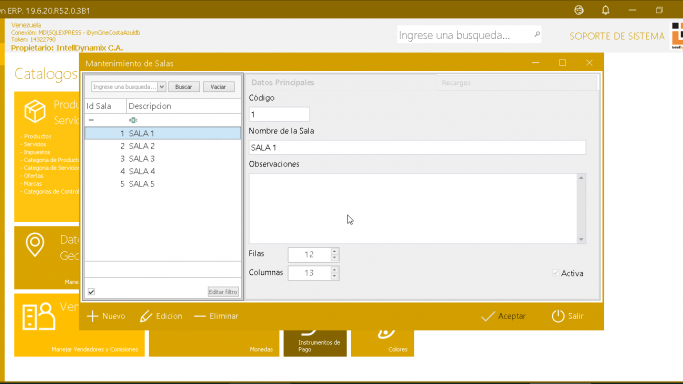Expand the sala search dropdown arrow

point(162,87)
